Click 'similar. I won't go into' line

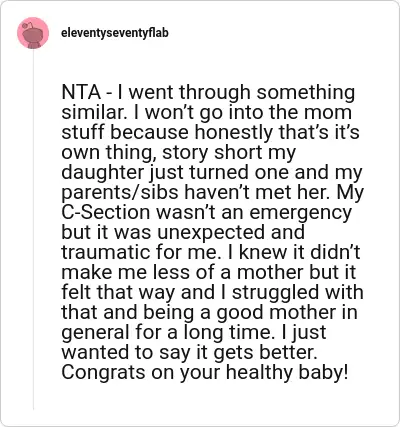tap(207, 113)
